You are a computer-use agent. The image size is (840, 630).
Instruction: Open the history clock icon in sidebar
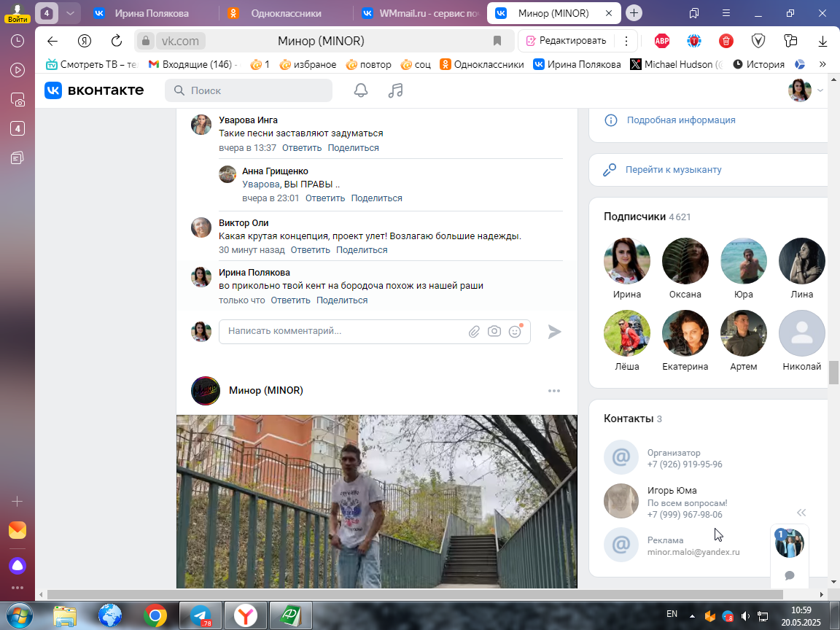(17, 41)
